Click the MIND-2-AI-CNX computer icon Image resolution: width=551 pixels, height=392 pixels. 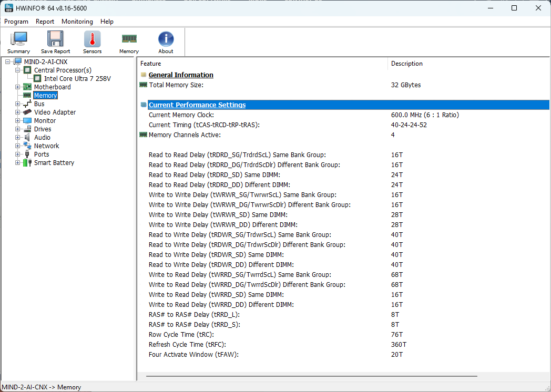coord(17,62)
